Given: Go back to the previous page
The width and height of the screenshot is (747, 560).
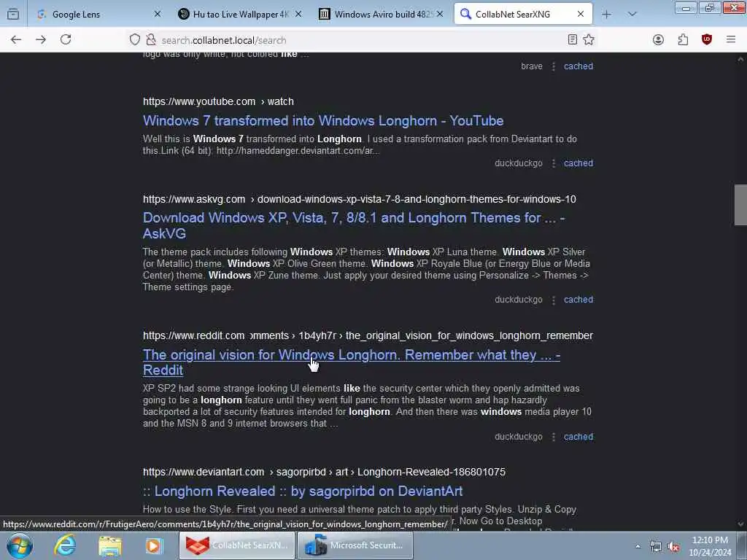Looking at the screenshot, I should tap(16, 40).
